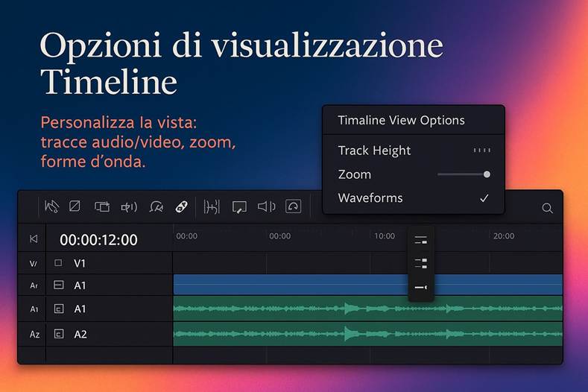Click the speaker waves toolbar icon
588x392 pixels.
click(129, 206)
